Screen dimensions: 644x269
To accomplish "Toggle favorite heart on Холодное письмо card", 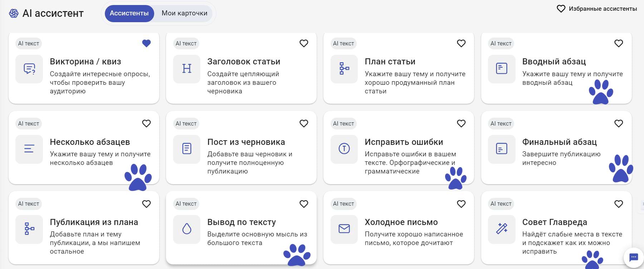I will (461, 204).
